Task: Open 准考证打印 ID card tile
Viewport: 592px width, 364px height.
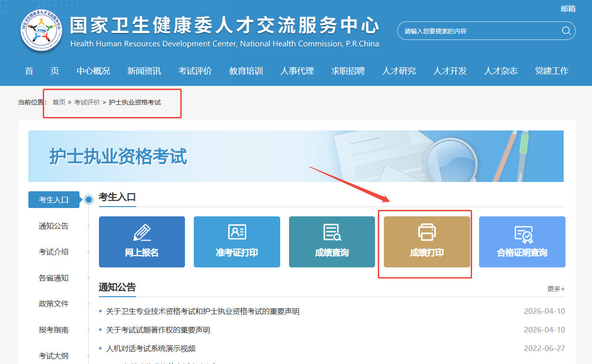Action: [237, 242]
